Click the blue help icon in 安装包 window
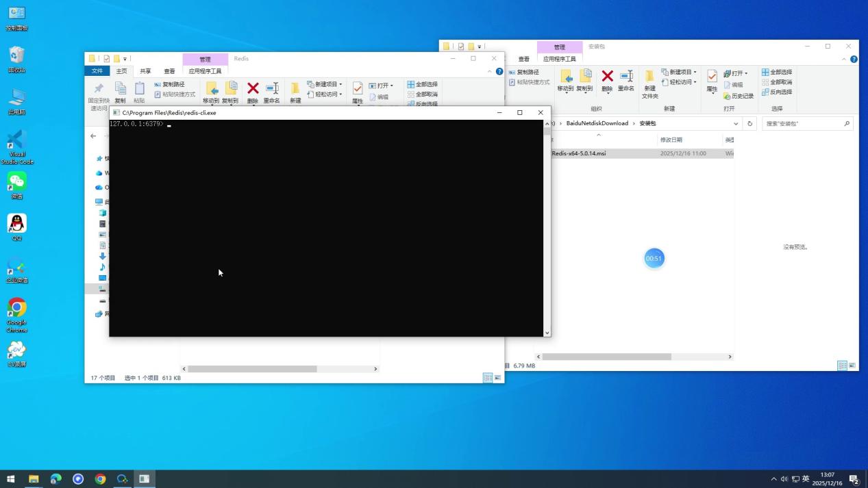Screen dimensions: 868x488 coord(854,59)
